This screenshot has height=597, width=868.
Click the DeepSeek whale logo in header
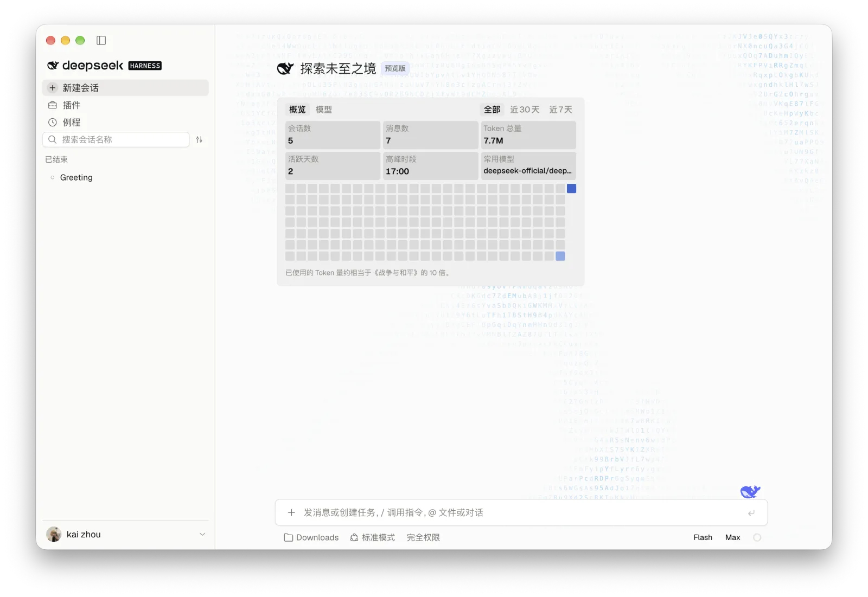pos(285,68)
